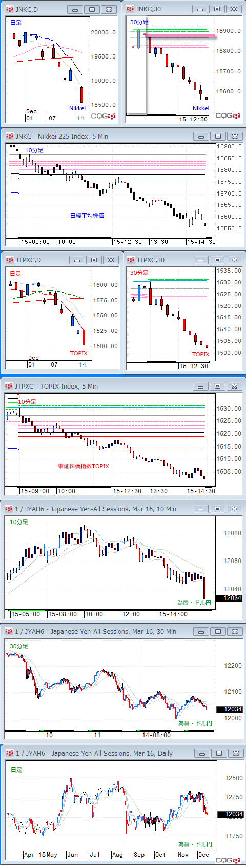The height and width of the screenshot is (868, 246).
Task: Click the 'TOPIX' label in JTPXC,30 chart
Action: [201, 354]
